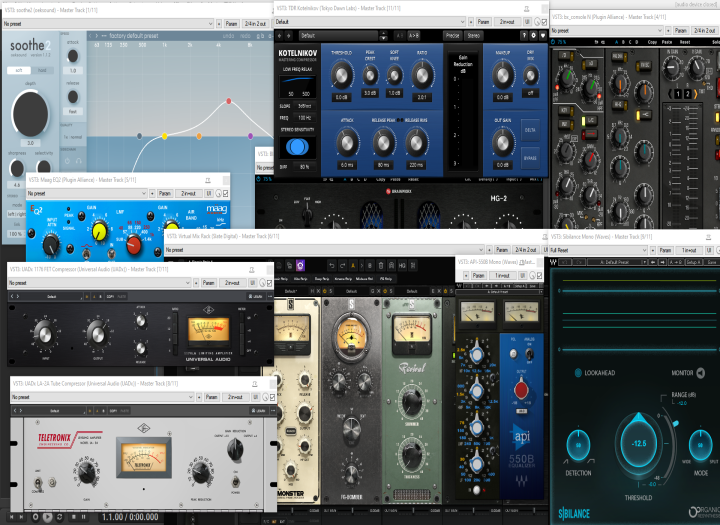The image size is (720, 525).
Task: Click the red SUB knob on Maag EQ2
Action: click(134, 244)
